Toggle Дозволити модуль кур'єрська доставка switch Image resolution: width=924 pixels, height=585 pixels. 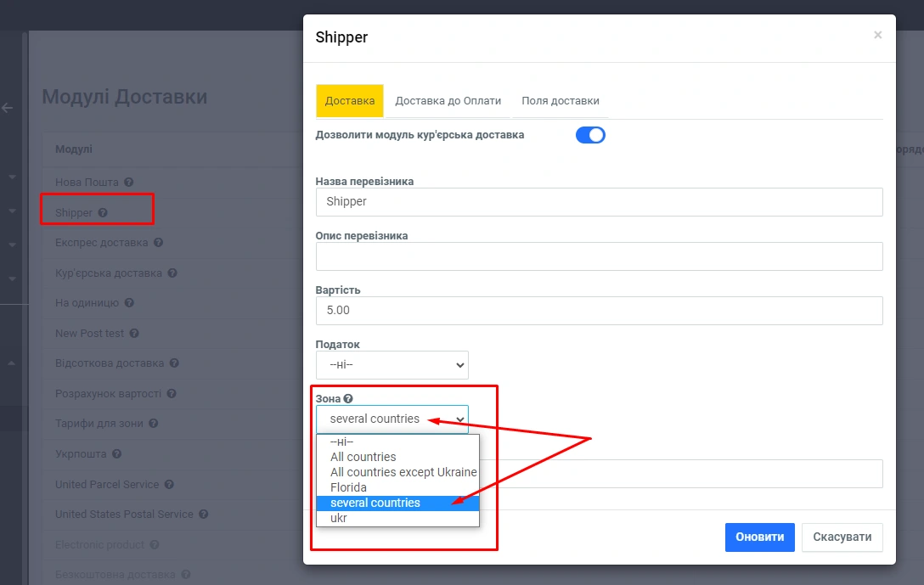(590, 135)
